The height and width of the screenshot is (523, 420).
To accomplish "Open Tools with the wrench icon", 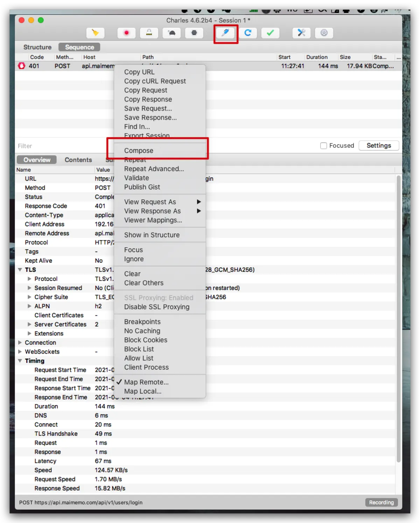I will pos(301,33).
